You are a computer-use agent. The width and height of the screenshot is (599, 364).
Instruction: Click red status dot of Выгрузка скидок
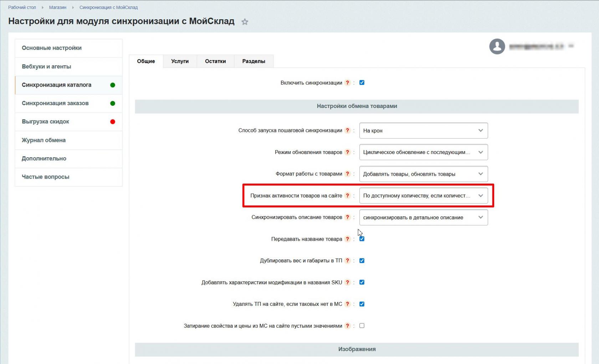coord(113,122)
